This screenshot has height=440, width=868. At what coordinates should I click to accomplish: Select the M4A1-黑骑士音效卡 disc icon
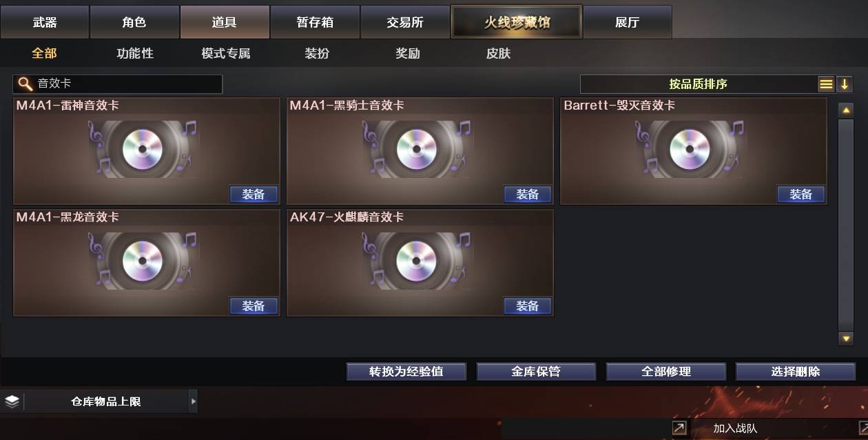click(417, 149)
